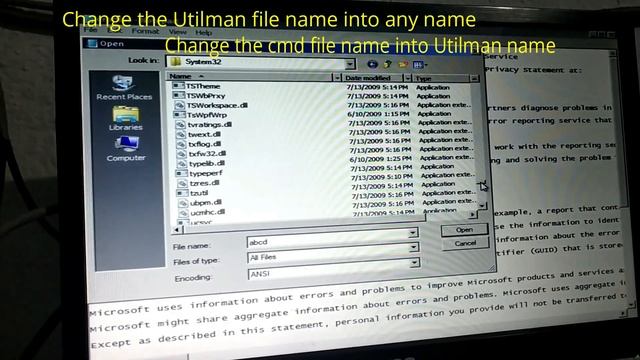Open the File menu in Notepad
The width and height of the screenshot is (640, 360).
(90, 29)
